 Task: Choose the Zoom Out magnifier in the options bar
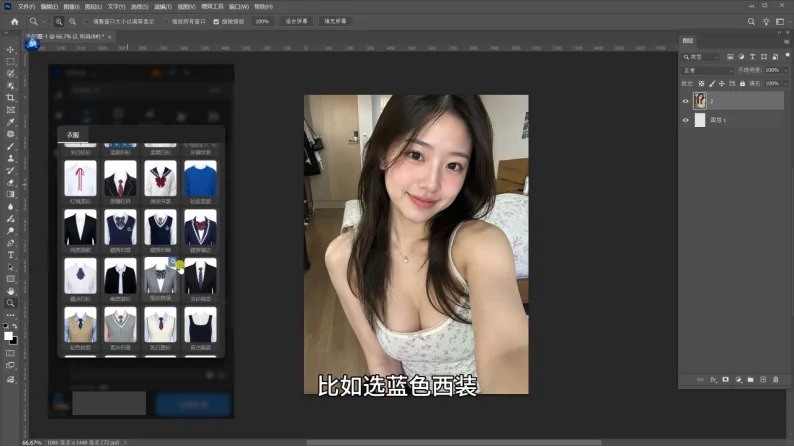click(x=72, y=22)
